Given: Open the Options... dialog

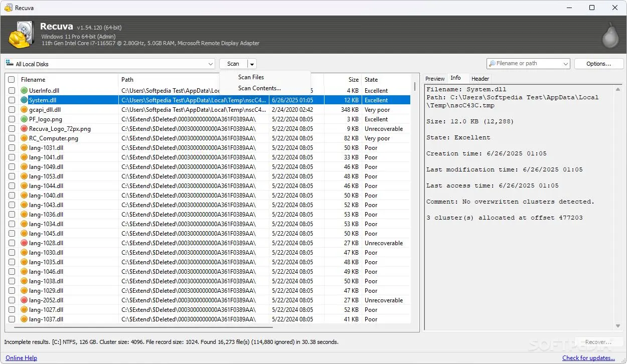Looking at the screenshot, I should click(598, 64).
